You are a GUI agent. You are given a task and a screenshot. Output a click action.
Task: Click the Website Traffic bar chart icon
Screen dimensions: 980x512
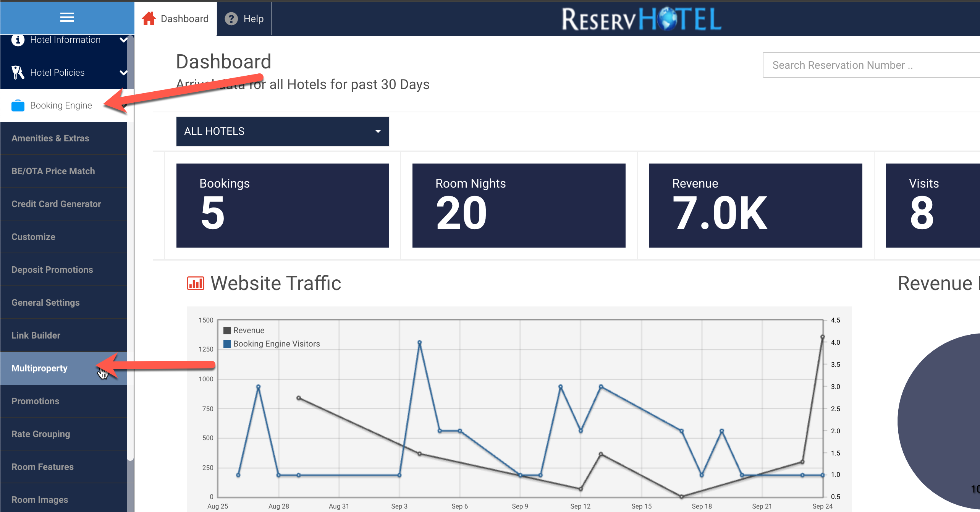click(x=196, y=283)
